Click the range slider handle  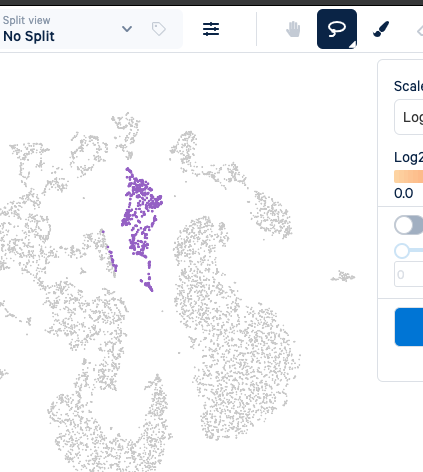pos(402,251)
